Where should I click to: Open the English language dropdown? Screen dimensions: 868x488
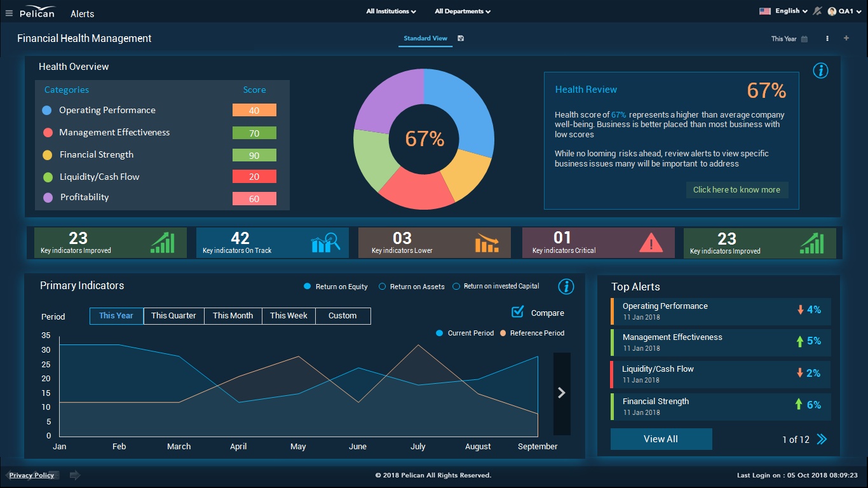pos(784,11)
